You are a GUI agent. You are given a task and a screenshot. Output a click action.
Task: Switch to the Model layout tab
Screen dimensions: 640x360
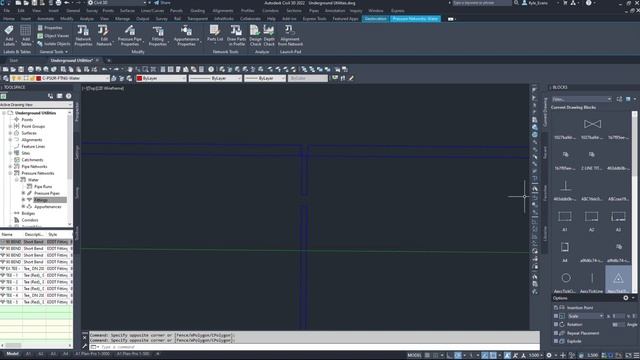[x=12, y=354]
